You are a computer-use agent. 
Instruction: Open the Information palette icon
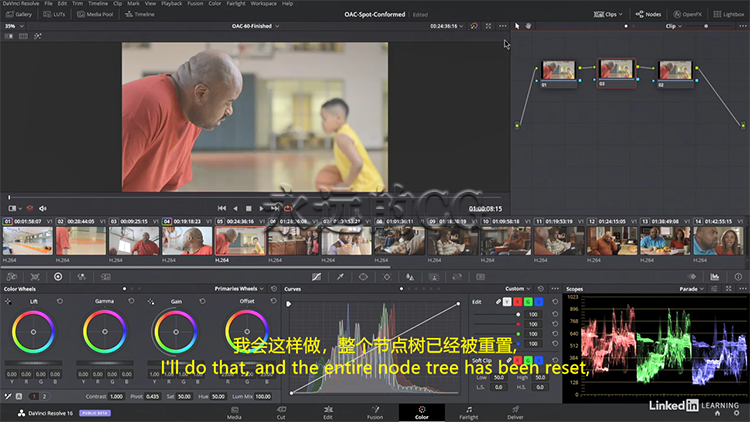click(738, 277)
